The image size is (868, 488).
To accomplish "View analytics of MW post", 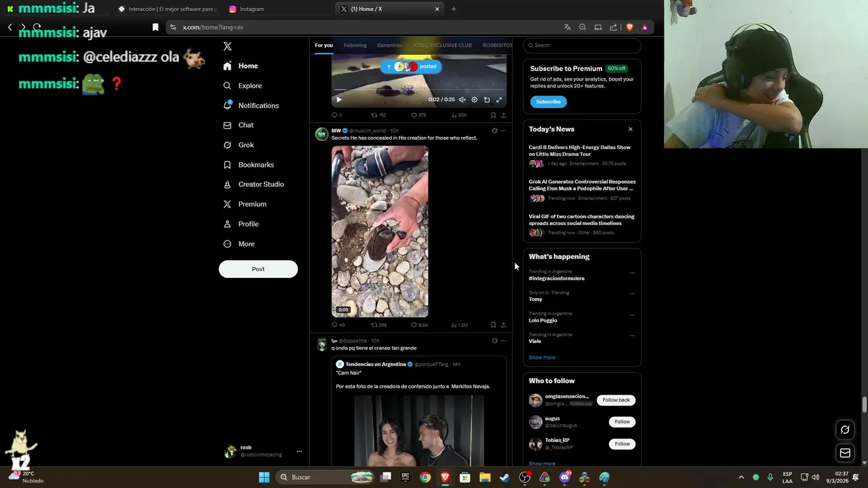I will click(x=459, y=325).
